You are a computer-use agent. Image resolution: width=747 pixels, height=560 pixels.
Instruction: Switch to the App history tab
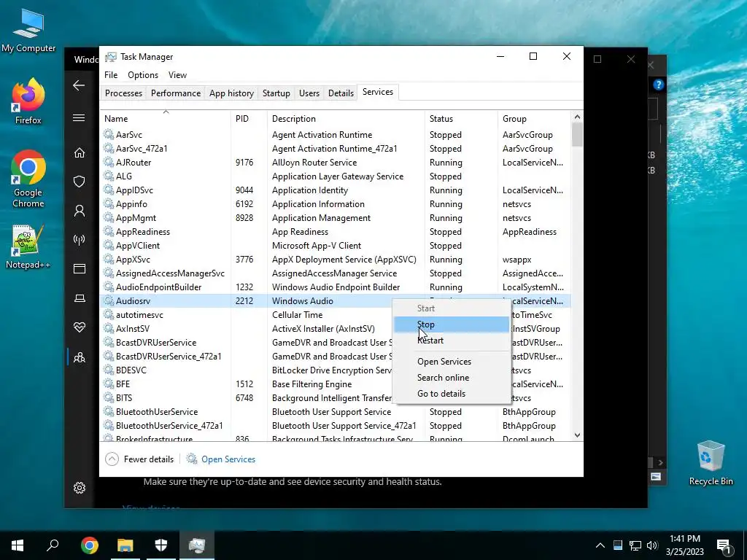click(231, 93)
